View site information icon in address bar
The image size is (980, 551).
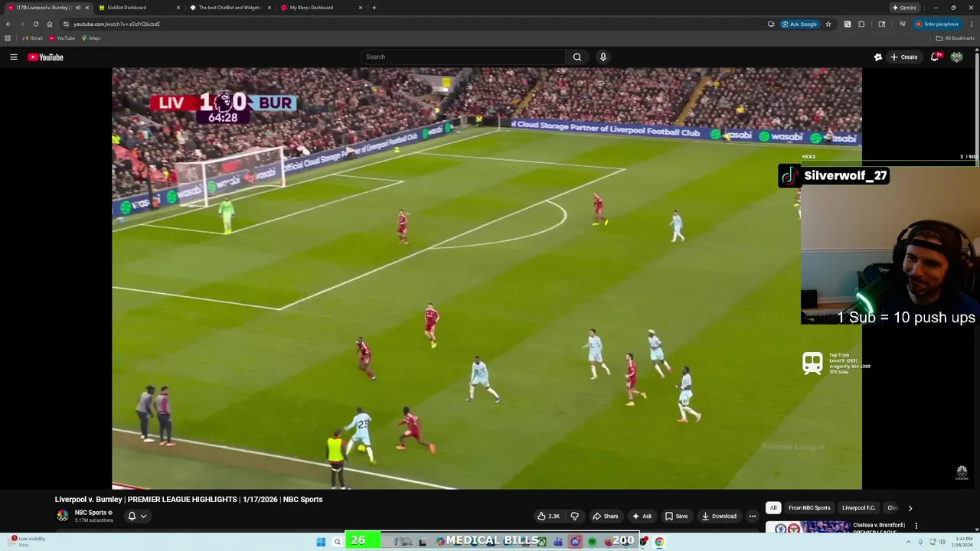[66, 24]
